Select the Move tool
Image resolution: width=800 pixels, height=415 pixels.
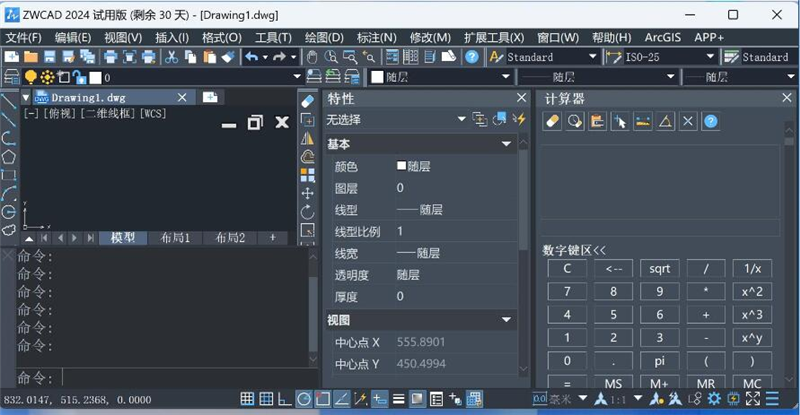[x=308, y=193]
